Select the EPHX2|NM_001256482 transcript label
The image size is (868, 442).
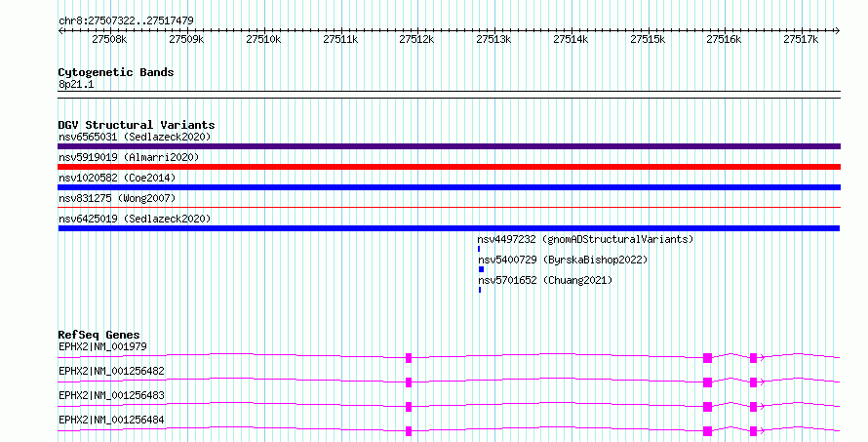(111, 371)
